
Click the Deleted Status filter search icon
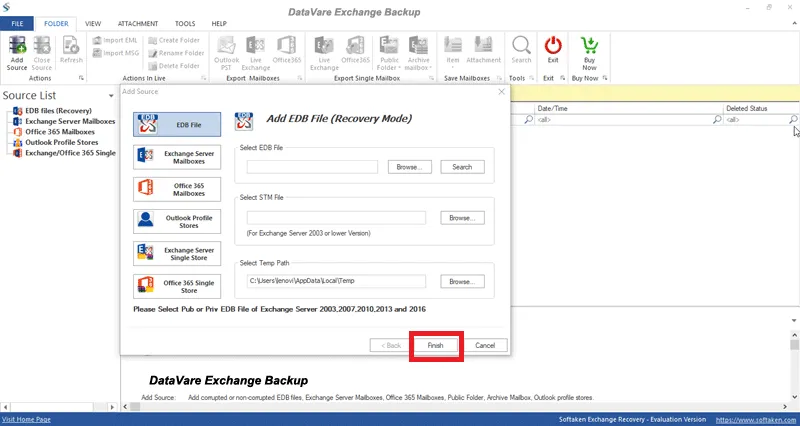pyautogui.click(x=793, y=119)
